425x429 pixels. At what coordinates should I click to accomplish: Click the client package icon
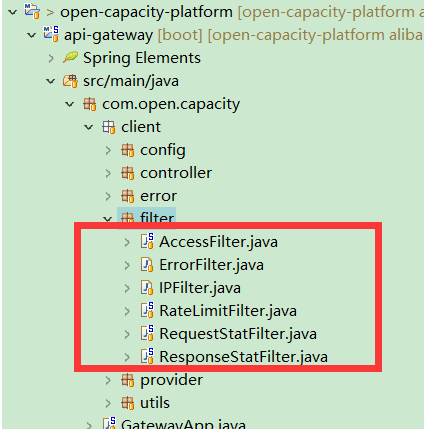click(109, 127)
